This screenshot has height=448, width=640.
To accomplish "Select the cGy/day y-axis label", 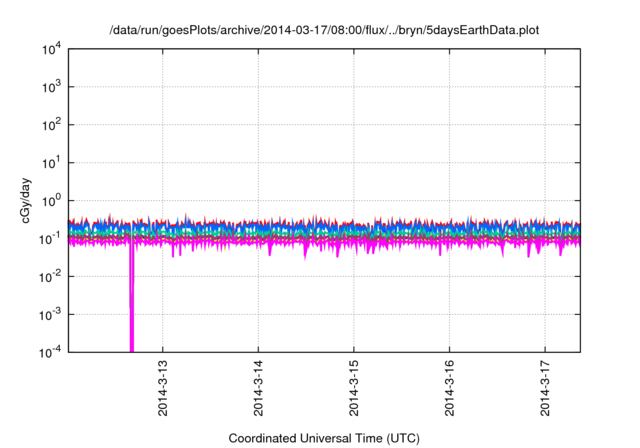I will point(25,200).
